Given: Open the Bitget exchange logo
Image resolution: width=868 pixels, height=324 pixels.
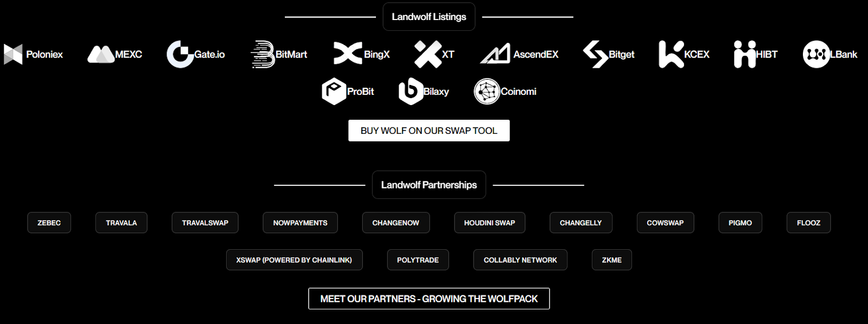Looking at the screenshot, I should 609,54.
